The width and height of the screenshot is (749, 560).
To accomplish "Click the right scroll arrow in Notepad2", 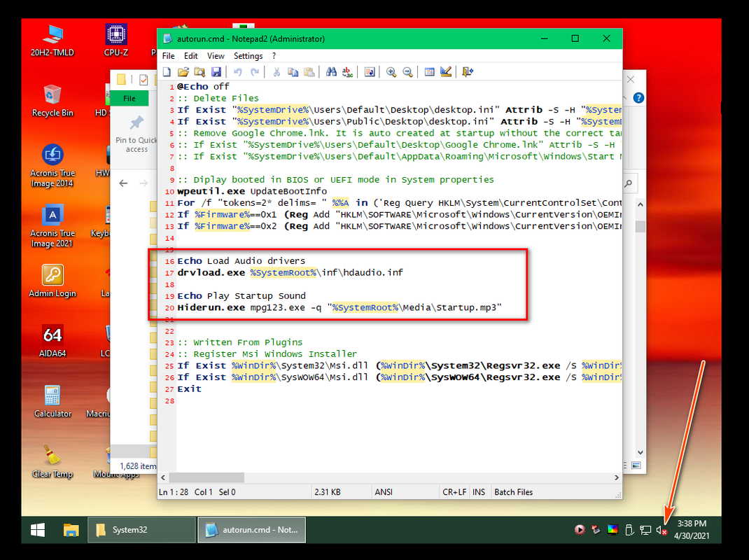I will pyautogui.click(x=616, y=477).
